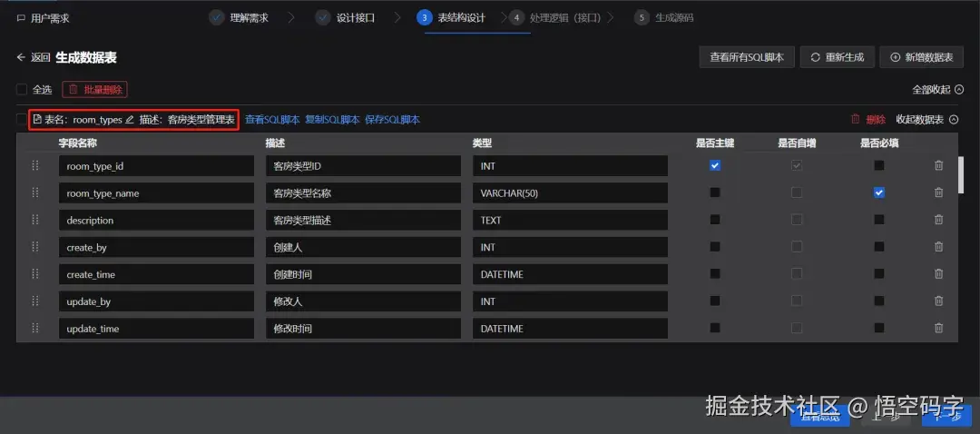The width and height of the screenshot is (980, 434).
Task: Grab drag handle of update_by row
Action: point(35,301)
